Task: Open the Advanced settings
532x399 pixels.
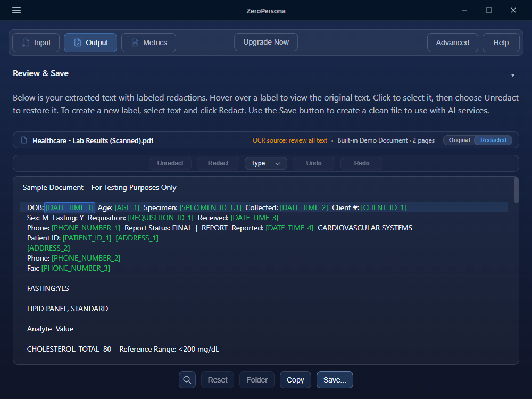Action: 453,43
